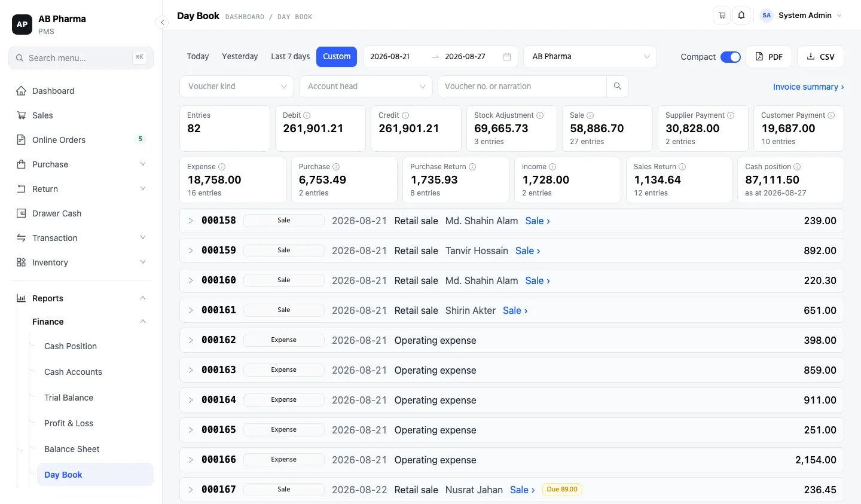The height and width of the screenshot is (504, 861).
Task: Collapse the sidebar with arrow button
Action: [161, 23]
